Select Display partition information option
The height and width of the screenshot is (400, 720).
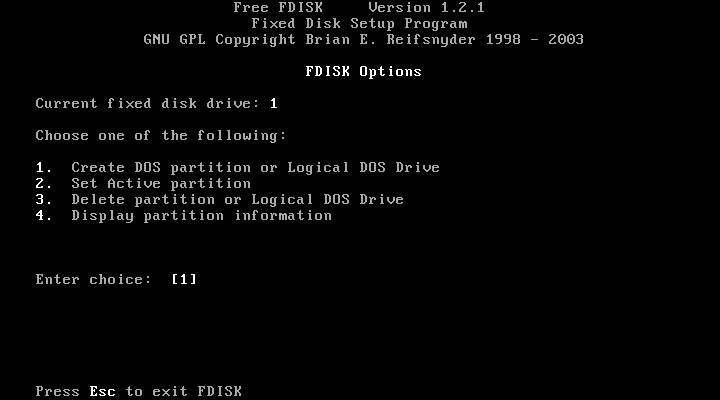coord(202,216)
